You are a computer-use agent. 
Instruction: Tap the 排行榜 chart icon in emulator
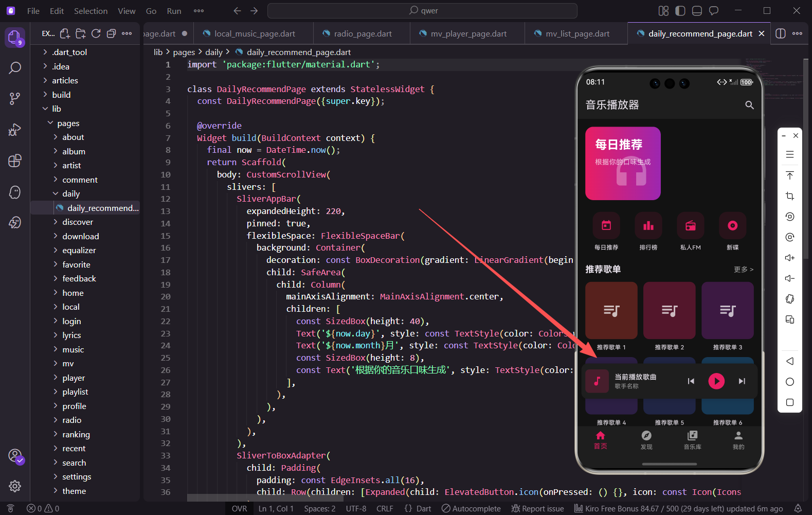[x=648, y=225]
